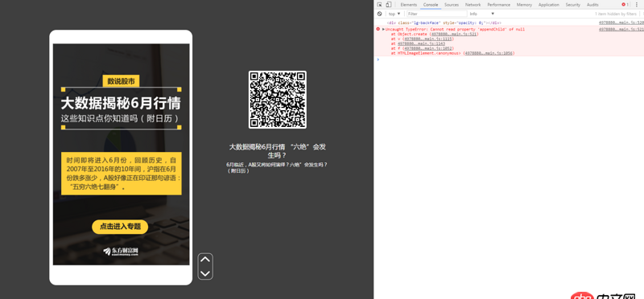644x299 pixels.
Task: Click the '1 item hidden by filters' text
Action: pos(616,14)
